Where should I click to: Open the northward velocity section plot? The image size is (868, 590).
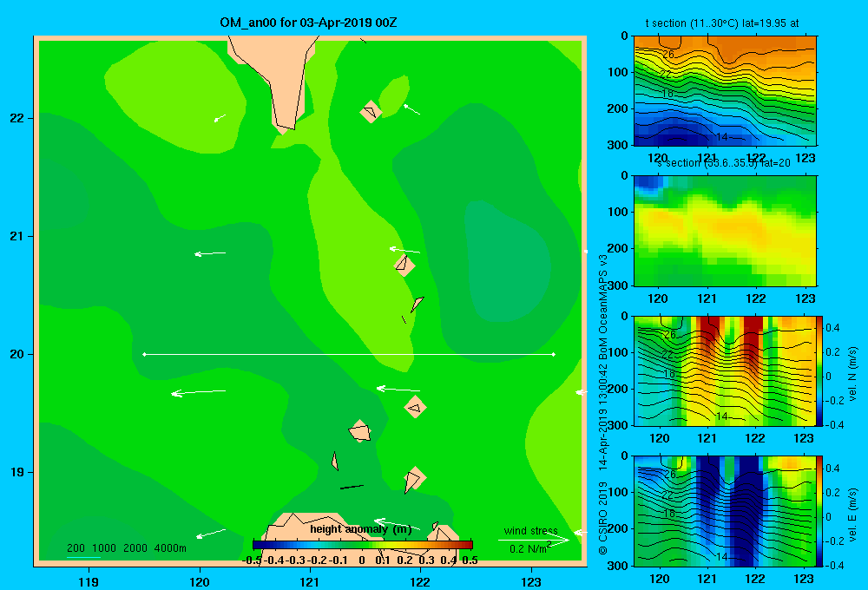click(x=725, y=370)
